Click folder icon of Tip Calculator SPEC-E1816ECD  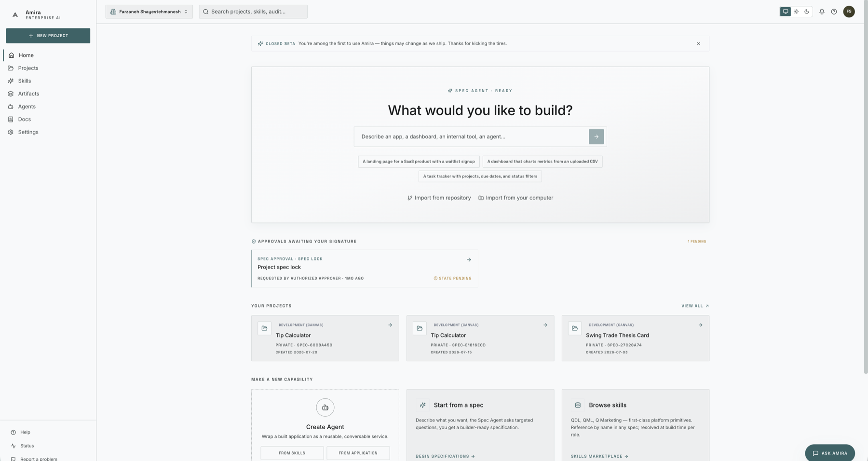pyautogui.click(x=420, y=328)
